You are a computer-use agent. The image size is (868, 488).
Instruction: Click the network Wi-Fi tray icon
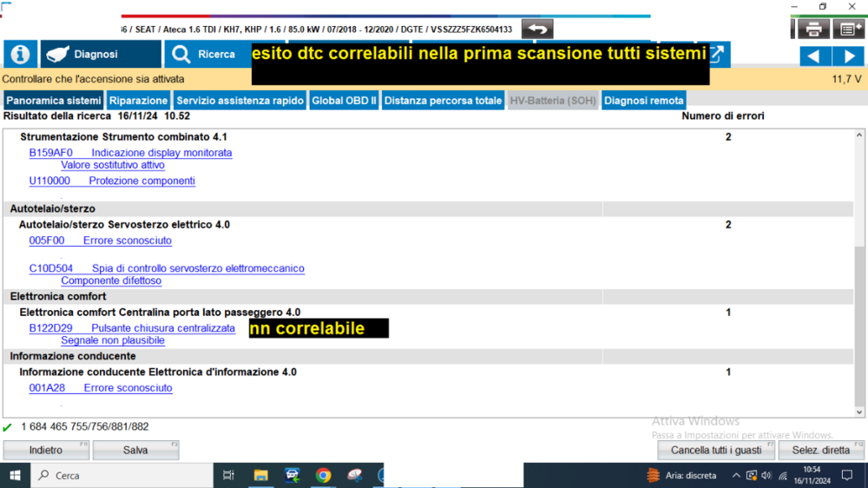pyautogui.click(x=783, y=475)
